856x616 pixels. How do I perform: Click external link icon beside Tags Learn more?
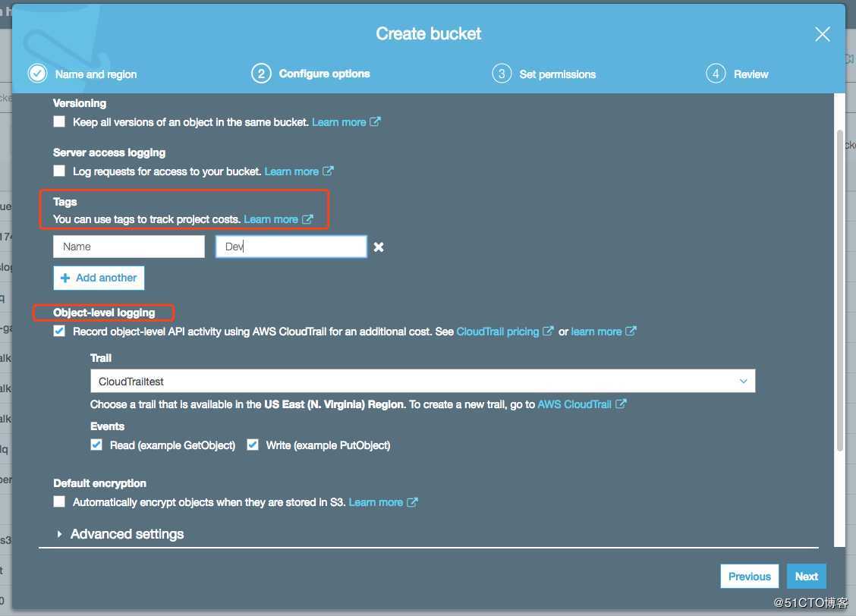[307, 218]
